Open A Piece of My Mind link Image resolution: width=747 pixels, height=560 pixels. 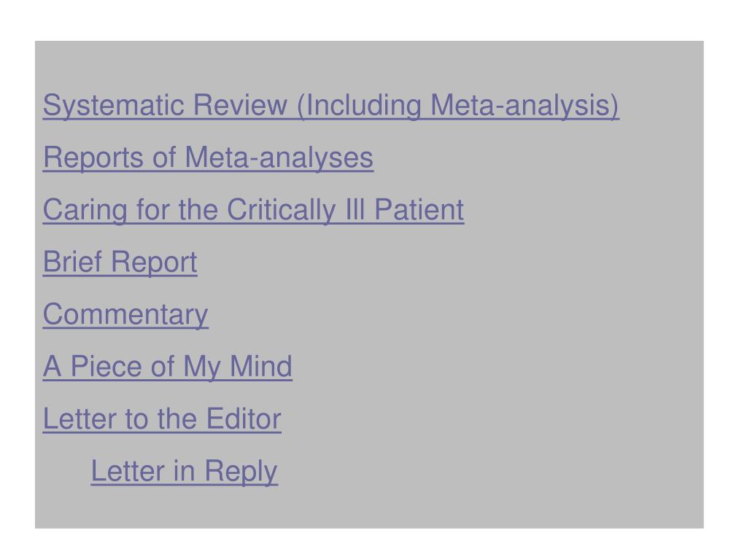tap(168, 367)
